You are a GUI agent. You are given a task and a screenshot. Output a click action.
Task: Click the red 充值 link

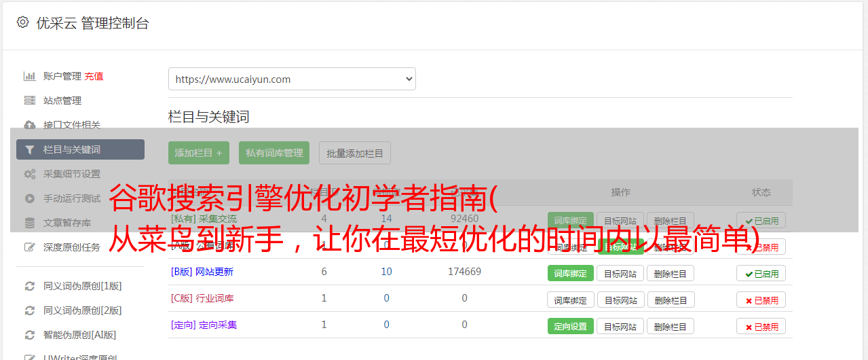point(94,76)
